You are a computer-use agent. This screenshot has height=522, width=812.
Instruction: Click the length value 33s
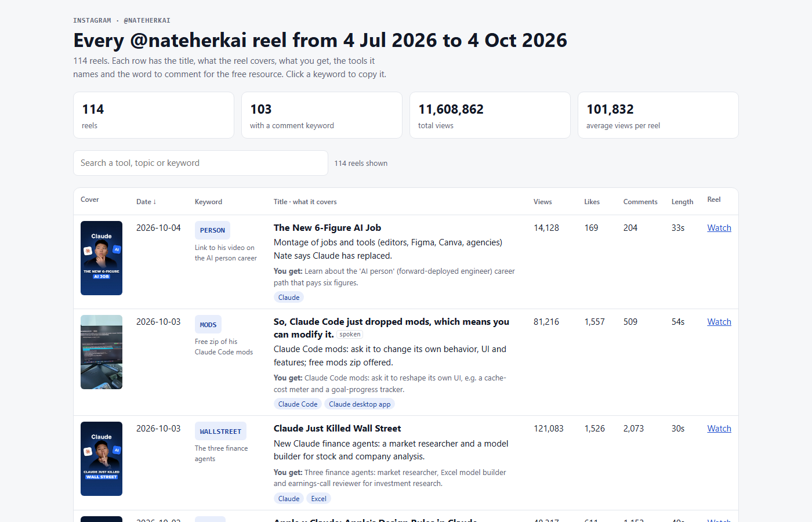click(678, 228)
